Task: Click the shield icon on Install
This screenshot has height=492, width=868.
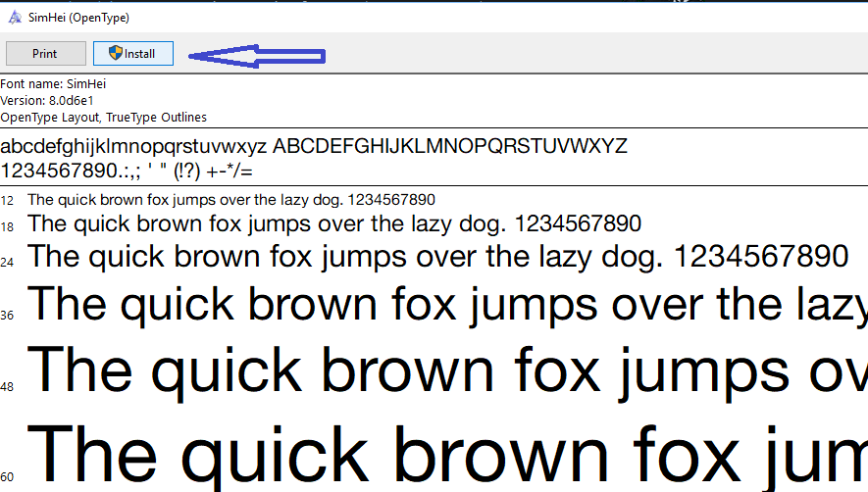Action: (x=115, y=54)
